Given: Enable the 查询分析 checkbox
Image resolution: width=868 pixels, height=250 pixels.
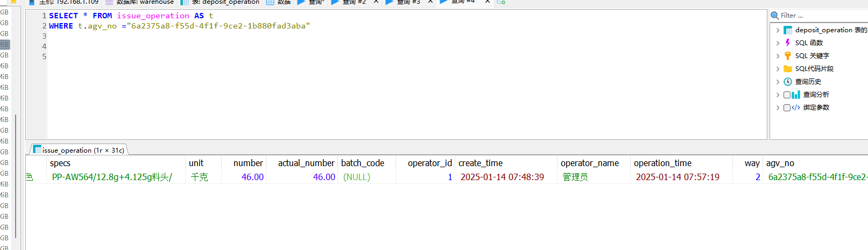Looking at the screenshot, I should click(787, 95).
